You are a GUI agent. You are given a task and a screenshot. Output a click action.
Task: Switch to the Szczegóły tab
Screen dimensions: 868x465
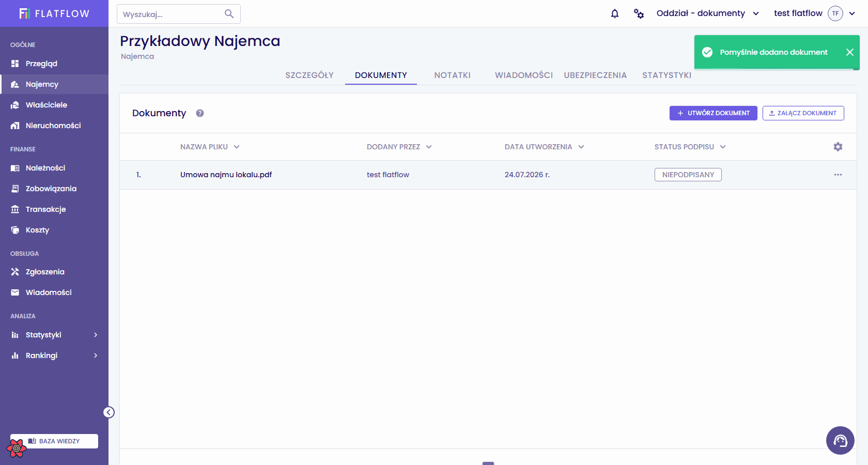(x=309, y=75)
